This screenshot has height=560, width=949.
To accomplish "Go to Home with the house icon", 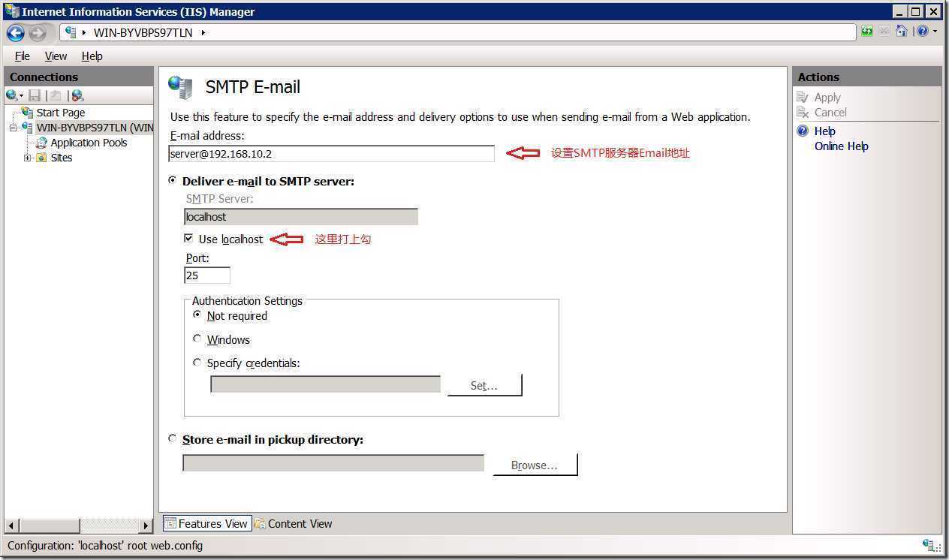I will pos(902,32).
